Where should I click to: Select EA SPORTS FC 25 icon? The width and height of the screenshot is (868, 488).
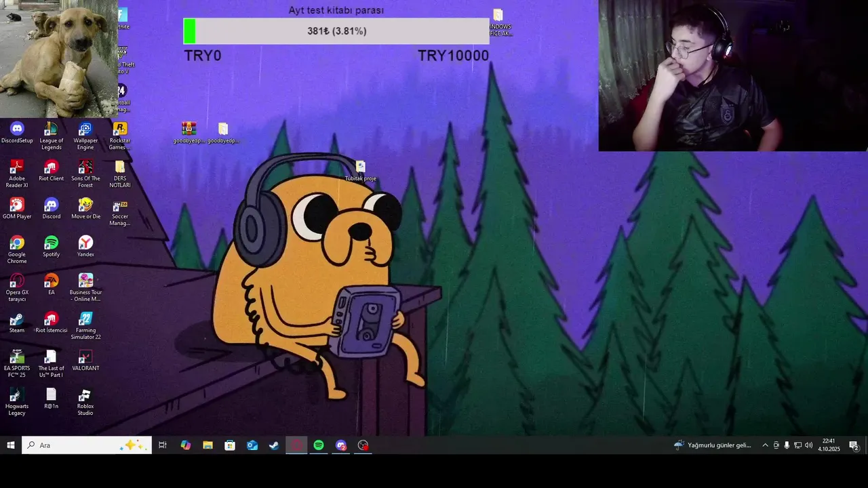point(17,363)
